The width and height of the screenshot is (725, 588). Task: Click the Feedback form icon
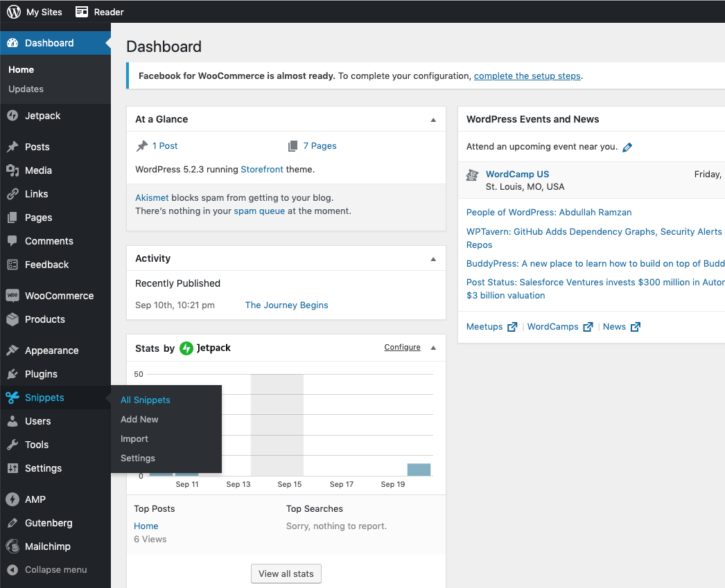[12, 265]
